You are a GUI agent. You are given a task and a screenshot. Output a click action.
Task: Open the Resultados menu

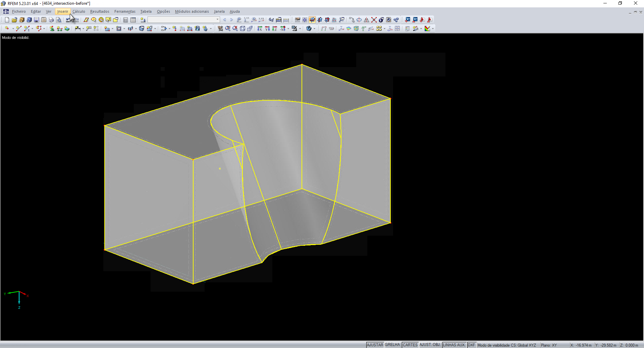point(100,11)
